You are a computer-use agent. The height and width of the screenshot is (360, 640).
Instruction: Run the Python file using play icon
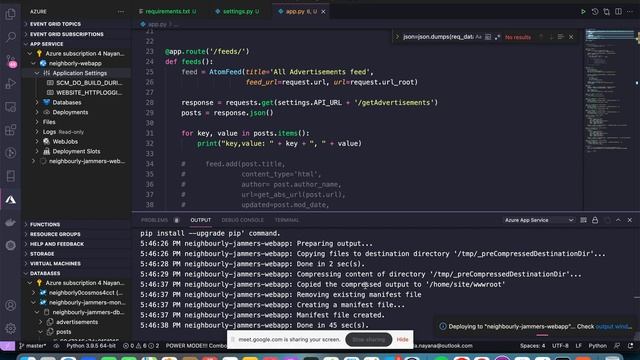click(x=583, y=12)
